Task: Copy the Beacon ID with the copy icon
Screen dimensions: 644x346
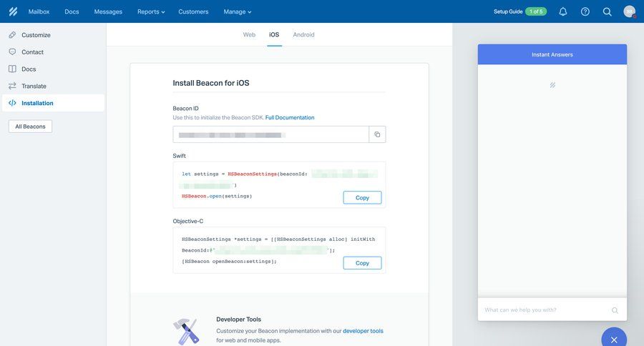Action: [x=377, y=134]
